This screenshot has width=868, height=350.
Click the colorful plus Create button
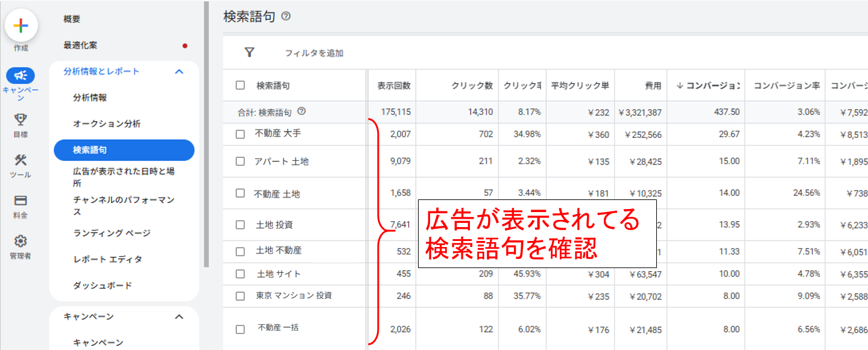pos(21,25)
